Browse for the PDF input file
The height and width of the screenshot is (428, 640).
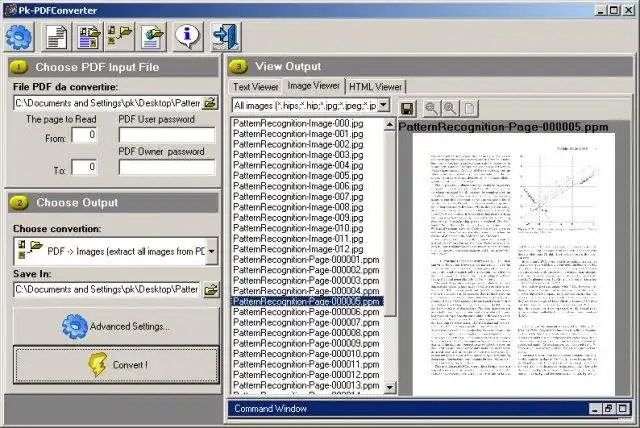coord(210,103)
